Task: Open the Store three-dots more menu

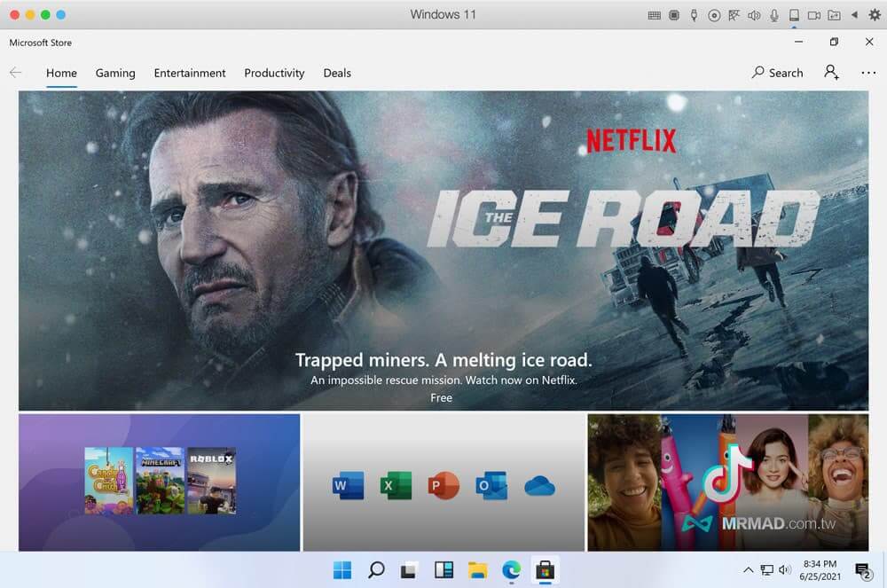Action: click(x=868, y=73)
